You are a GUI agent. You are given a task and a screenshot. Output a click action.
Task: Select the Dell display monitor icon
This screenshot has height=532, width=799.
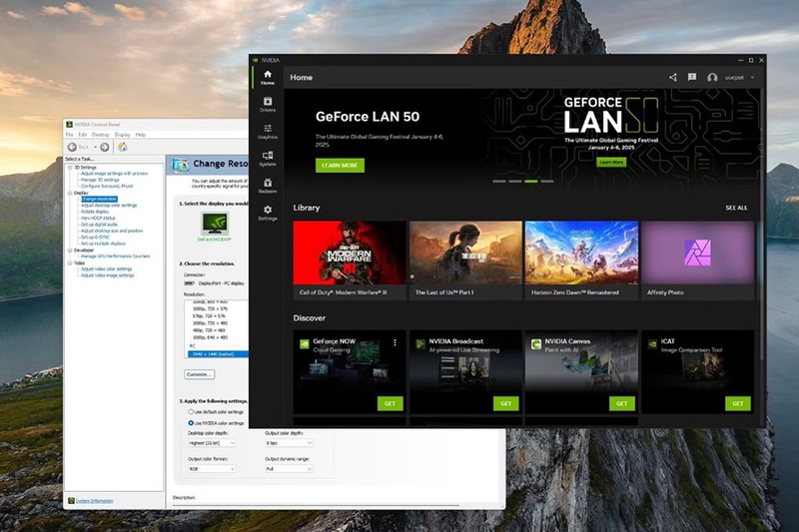pos(215,223)
